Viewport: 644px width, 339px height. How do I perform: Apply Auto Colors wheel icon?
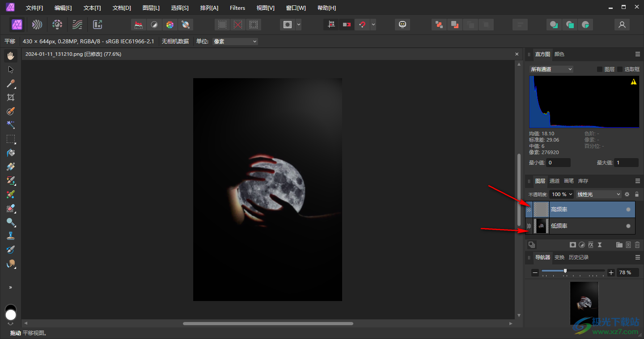(169, 25)
